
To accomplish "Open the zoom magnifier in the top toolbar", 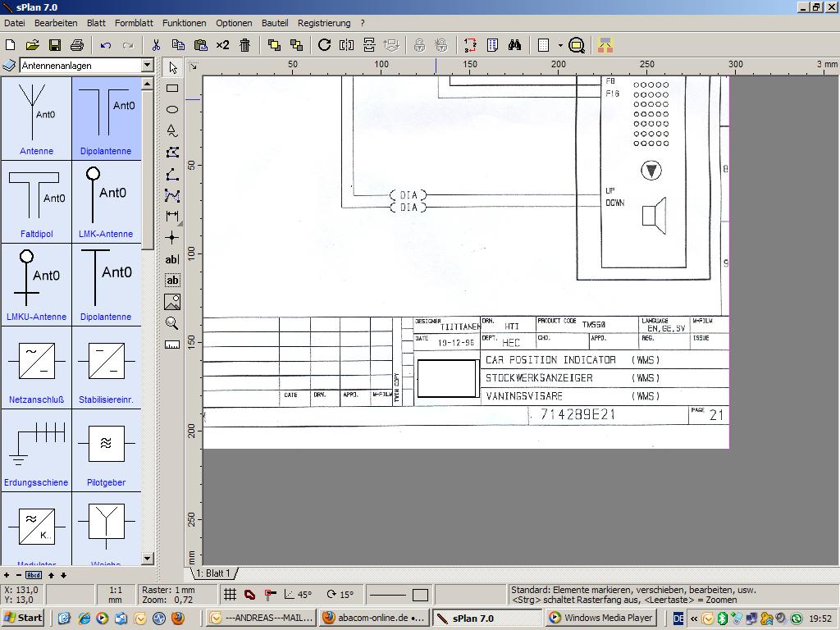I will point(577,45).
